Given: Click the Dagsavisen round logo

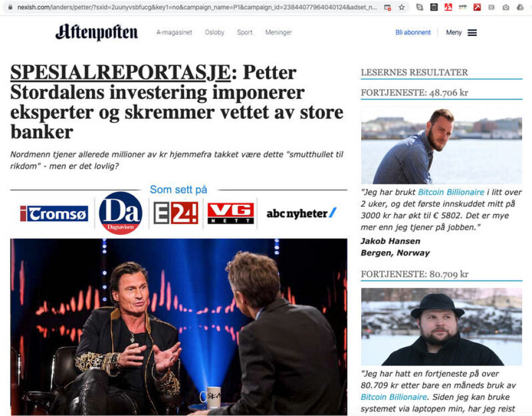Looking at the screenshot, I should 120,213.
